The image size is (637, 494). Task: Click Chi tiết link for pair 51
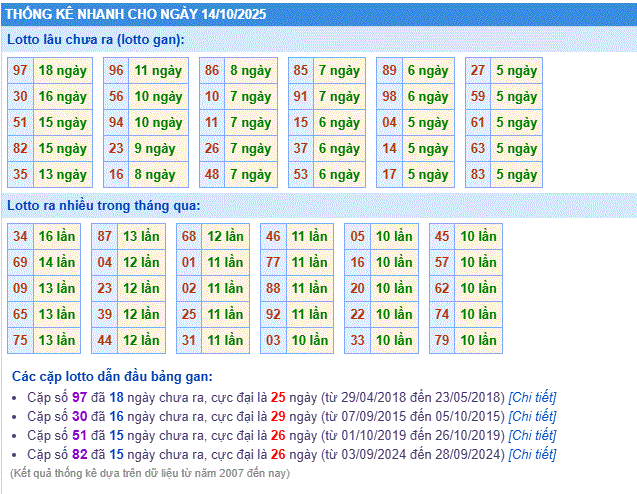click(532, 435)
